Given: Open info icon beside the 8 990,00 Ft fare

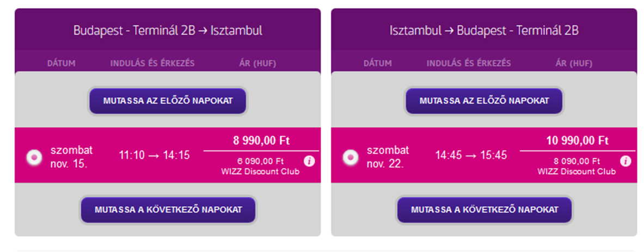Looking at the screenshot, I should point(309,161).
